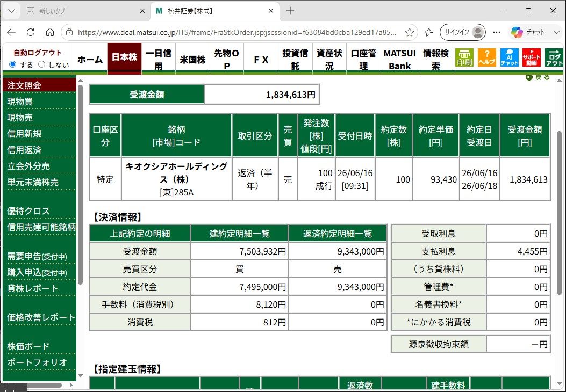
Task: View site info lock icon
Action: [69, 32]
